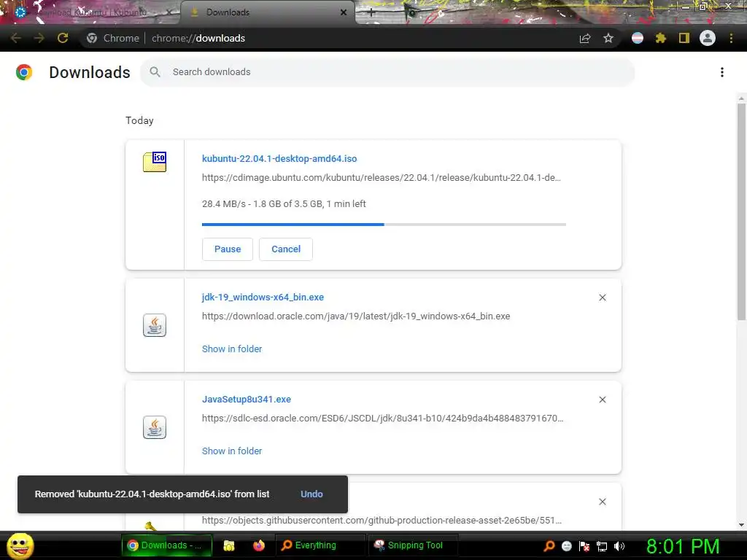Click the download.oracle.com jdk-19 URL
Screen dimensions: 747x560
[356, 316]
